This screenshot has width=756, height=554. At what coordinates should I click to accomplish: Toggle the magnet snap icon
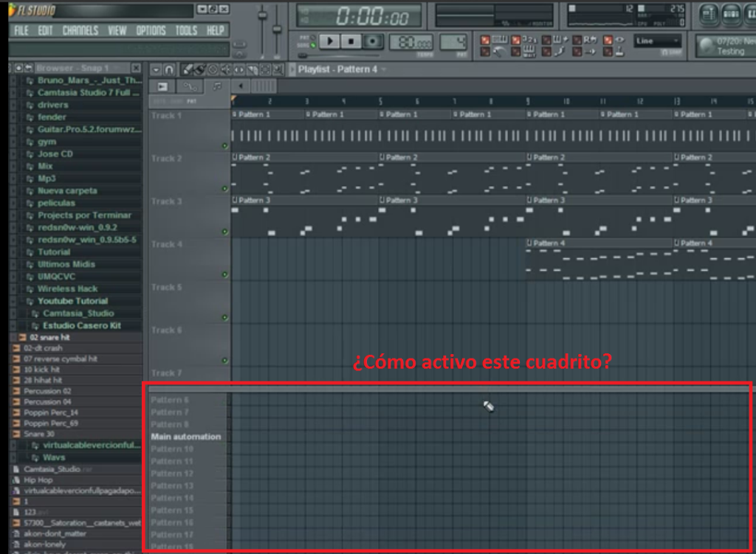[x=169, y=70]
